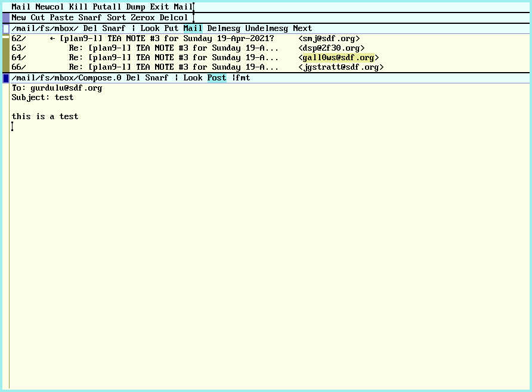Click the column layout box beside New
This screenshot has height=392, width=532.
[6, 18]
